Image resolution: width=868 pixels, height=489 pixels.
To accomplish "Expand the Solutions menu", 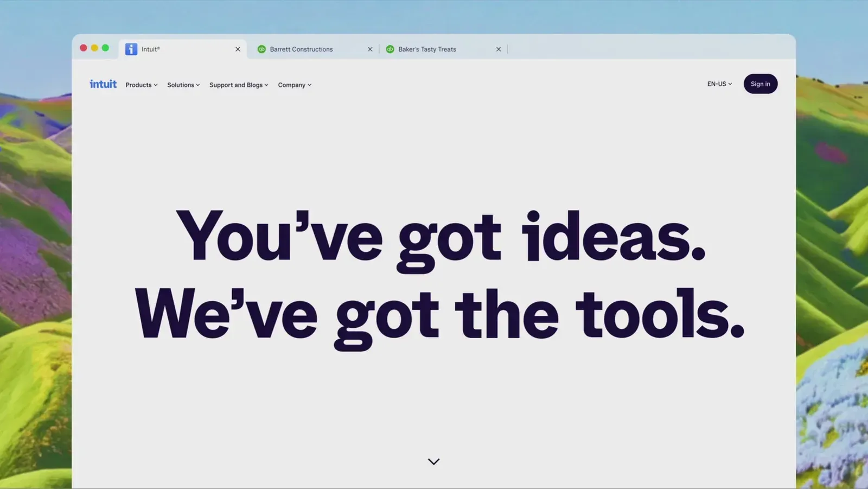I will 183,85.
